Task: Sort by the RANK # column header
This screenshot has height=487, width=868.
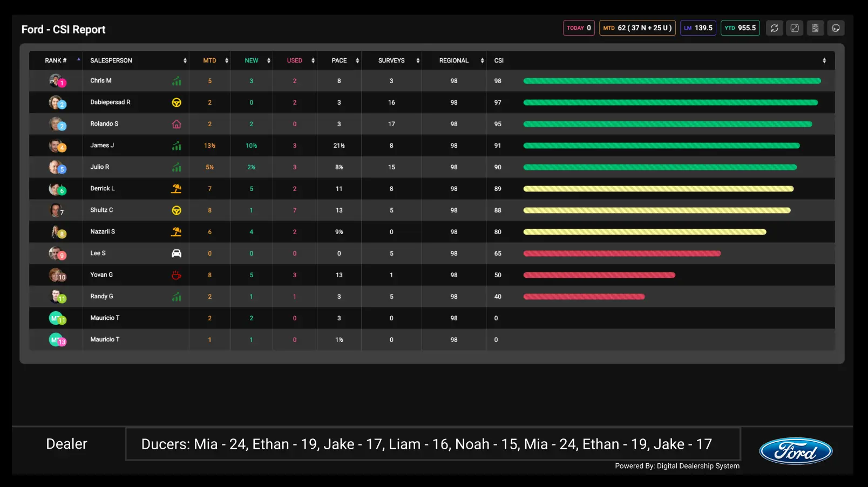Action: (x=56, y=60)
